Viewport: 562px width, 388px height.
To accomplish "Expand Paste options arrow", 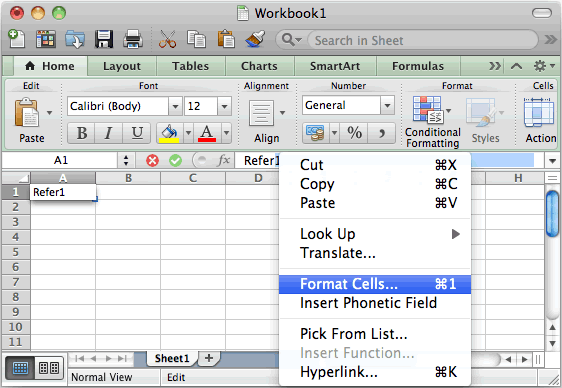I will tap(49, 113).
